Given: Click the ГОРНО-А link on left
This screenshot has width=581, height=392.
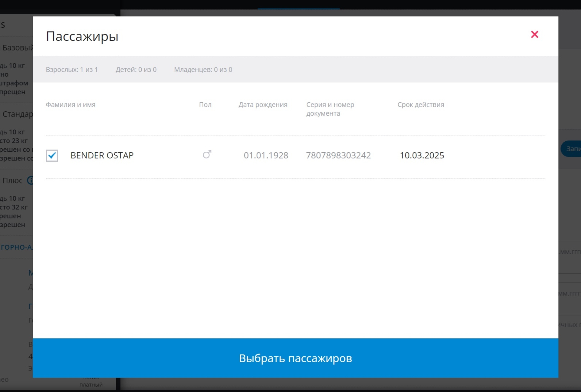Looking at the screenshot, I should click(17, 247).
